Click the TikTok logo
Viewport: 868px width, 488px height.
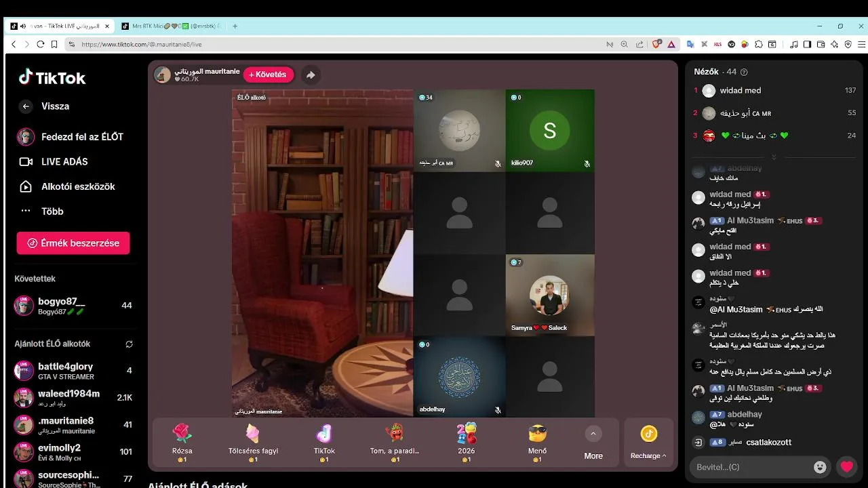(52, 77)
